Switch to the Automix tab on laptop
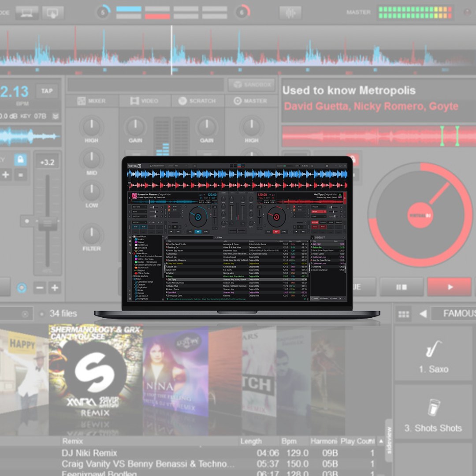Screen dimensions: 476x476 (x=333, y=298)
